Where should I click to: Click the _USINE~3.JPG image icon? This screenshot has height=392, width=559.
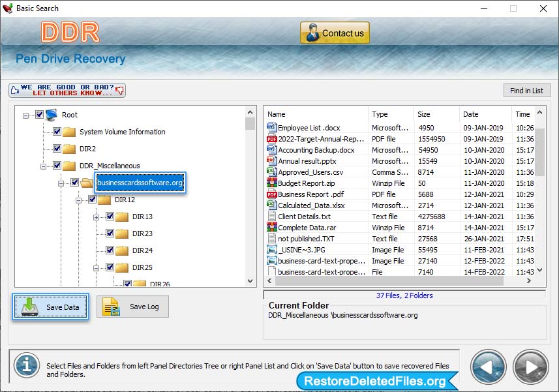[x=271, y=249]
